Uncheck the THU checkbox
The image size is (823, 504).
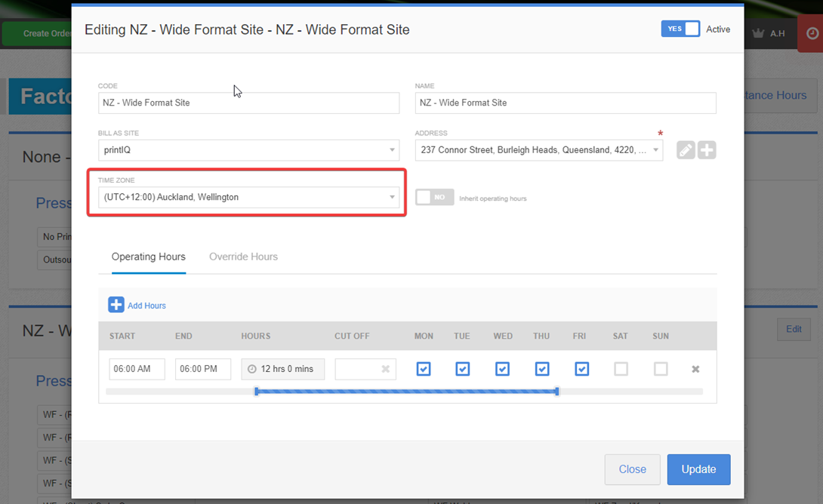(542, 369)
